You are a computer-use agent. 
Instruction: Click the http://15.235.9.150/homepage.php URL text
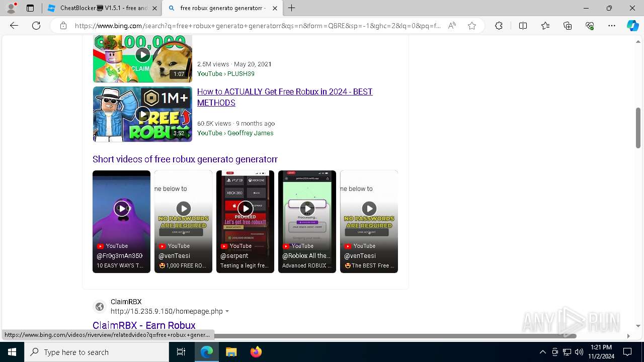coord(167,311)
